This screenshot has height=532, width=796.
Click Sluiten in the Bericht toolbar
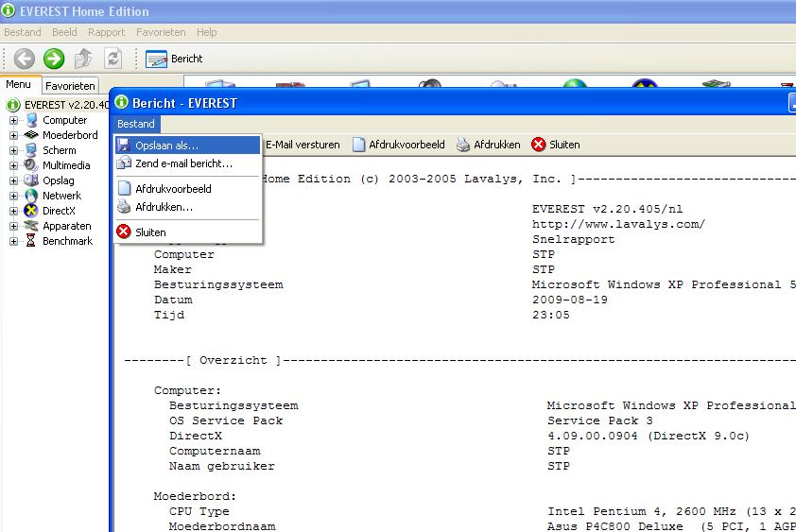(556, 145)
